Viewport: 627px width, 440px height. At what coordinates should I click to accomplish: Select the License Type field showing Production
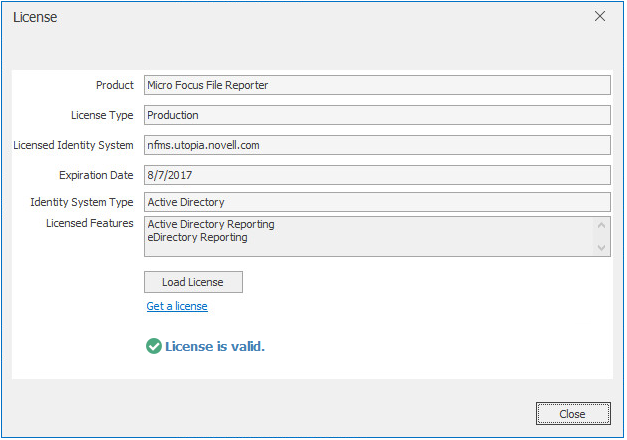pos(377,115)
